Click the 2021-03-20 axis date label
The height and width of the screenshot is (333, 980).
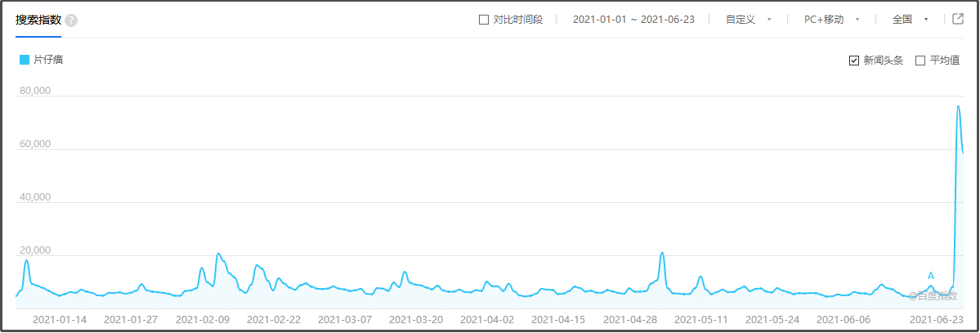[416, 319]
